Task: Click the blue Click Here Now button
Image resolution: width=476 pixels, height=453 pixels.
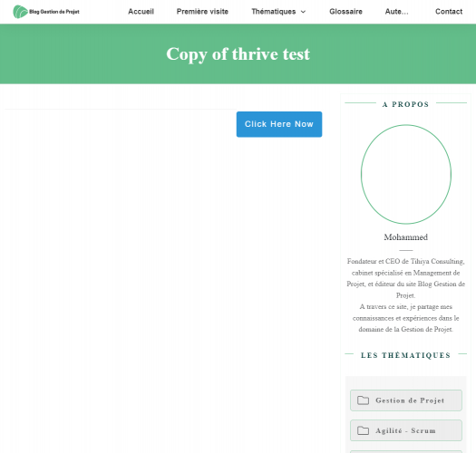Action: 279,124
